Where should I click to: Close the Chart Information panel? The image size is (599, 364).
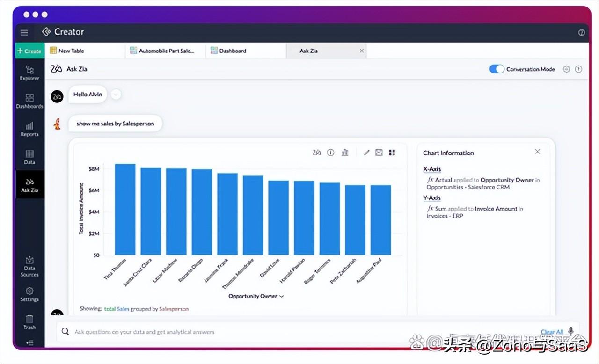coord(537,152)
